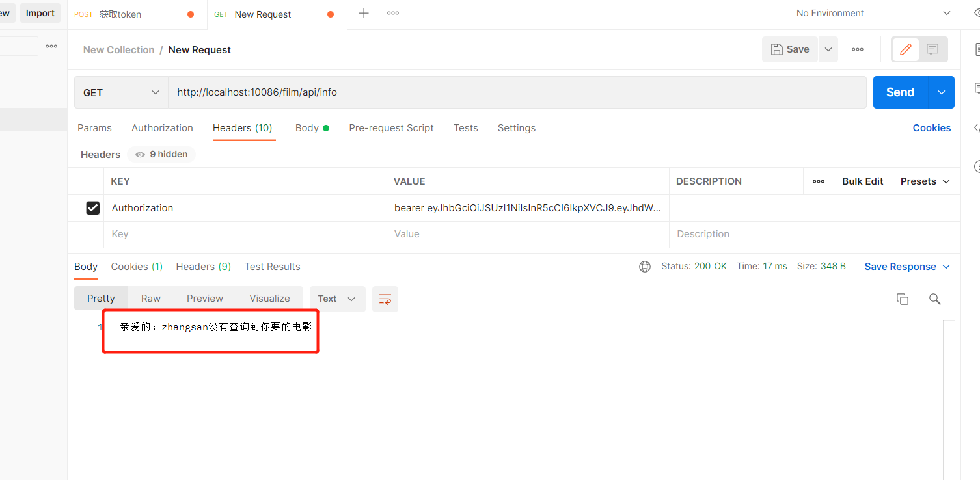Click New Request breadcrumb title
Screen dimensions: 980x480
click(200, 50)
